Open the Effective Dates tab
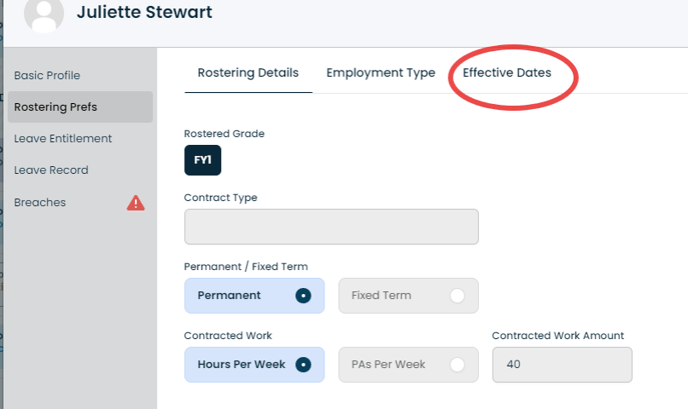This screenshot has width=688, height=409. (x=507, y=73)
